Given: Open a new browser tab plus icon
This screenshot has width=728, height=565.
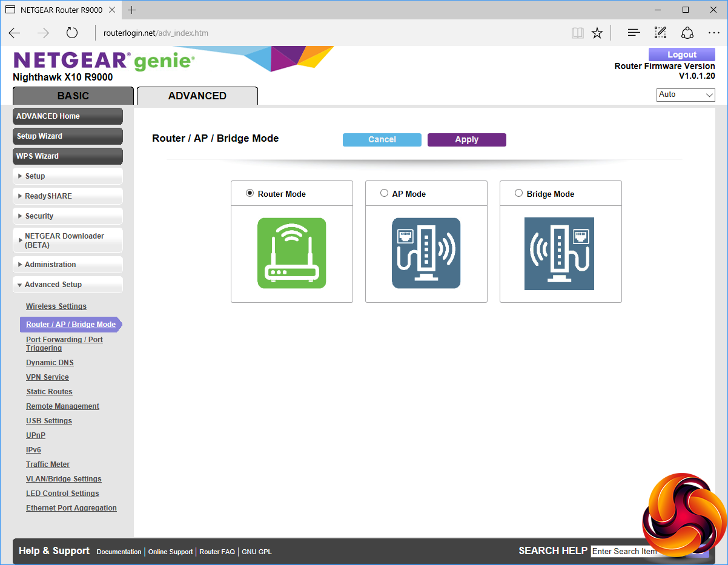Looking at the screenshot, I should point(132,10).
